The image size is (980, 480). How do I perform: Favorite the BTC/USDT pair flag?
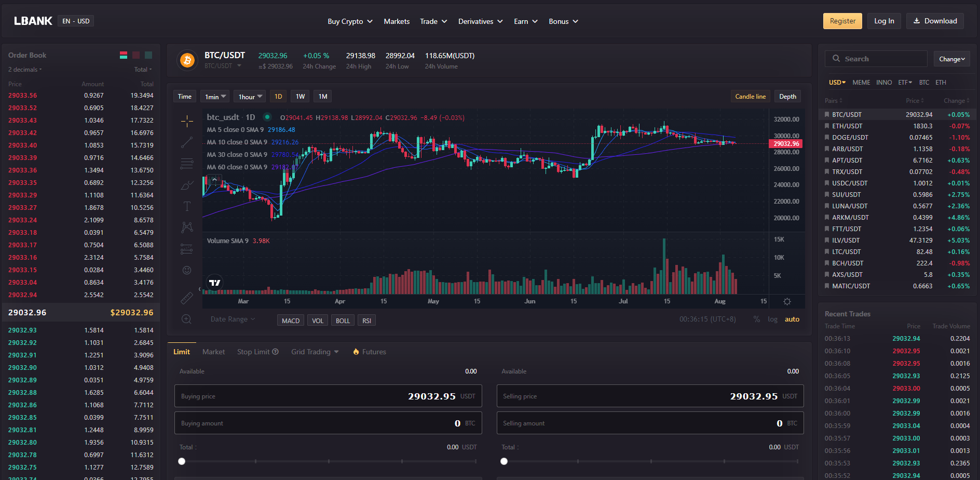click(827, 114)
